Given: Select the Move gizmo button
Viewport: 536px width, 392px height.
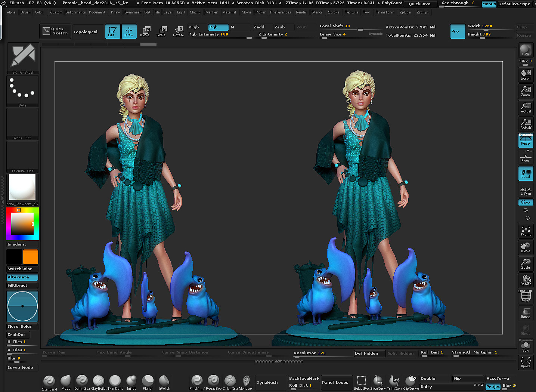Looking at the screenshot, I should coord(145,31).
